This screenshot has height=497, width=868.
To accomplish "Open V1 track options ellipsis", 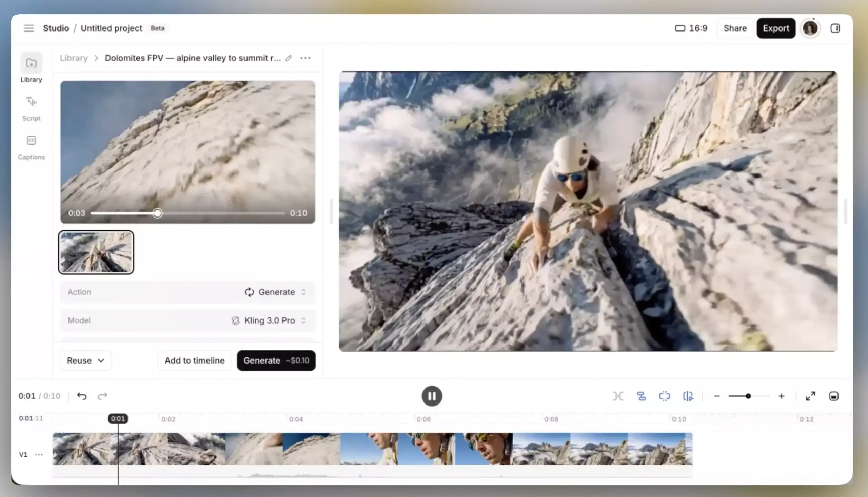I will pyautogui.click(x=39, y=454).
